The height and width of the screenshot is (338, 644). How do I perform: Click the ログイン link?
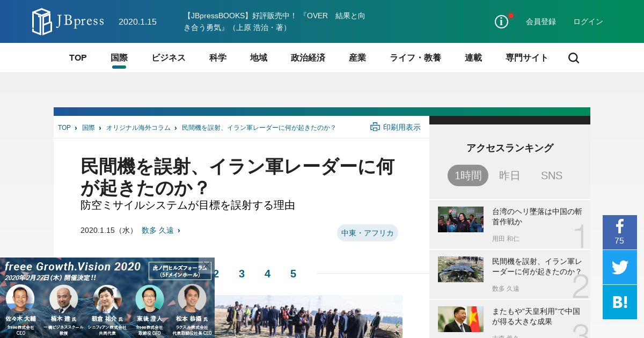[x=588, y=21]
